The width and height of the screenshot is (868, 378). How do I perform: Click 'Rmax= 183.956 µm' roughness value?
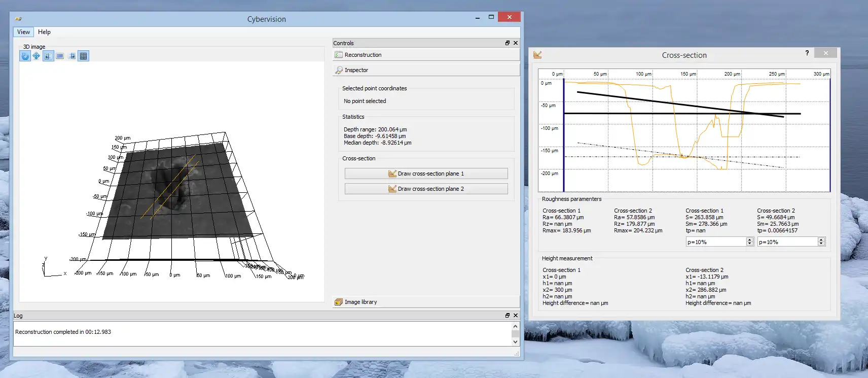click(x=566, y=230)
